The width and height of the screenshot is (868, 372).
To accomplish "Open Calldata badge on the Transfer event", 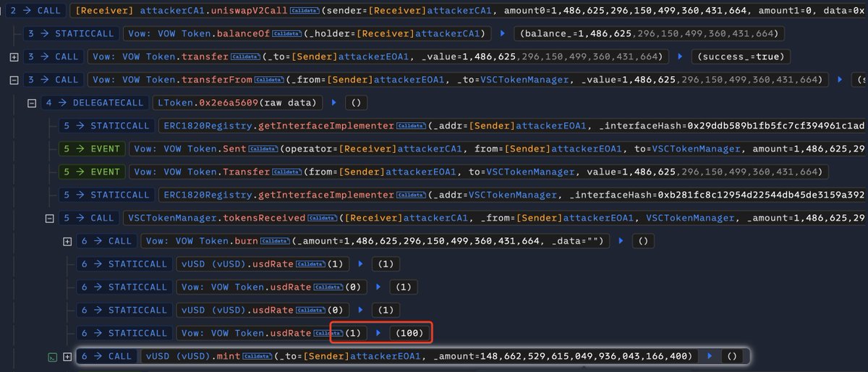I will point(286,172).
